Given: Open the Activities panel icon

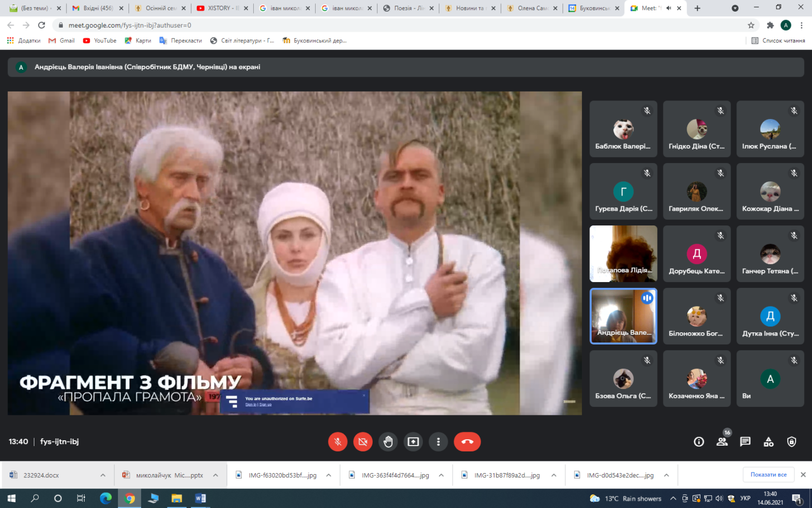Looking at the screenshot, I should pos(769,442).
